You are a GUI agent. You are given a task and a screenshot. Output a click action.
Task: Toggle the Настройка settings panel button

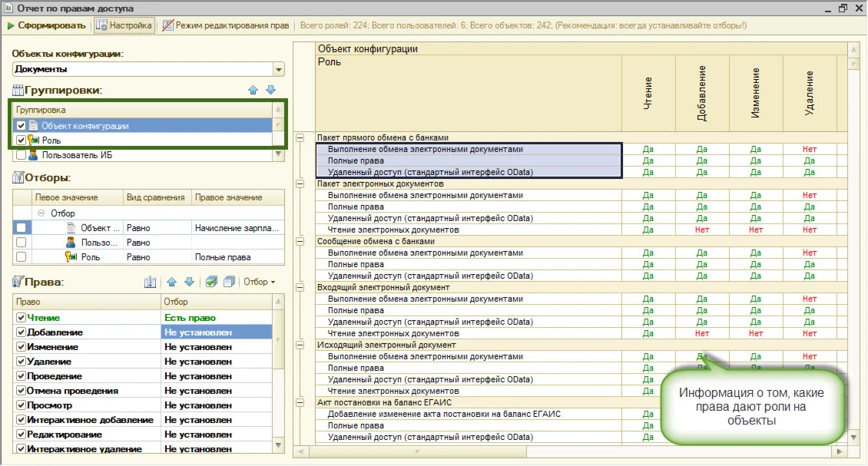(x=124, y=25)
